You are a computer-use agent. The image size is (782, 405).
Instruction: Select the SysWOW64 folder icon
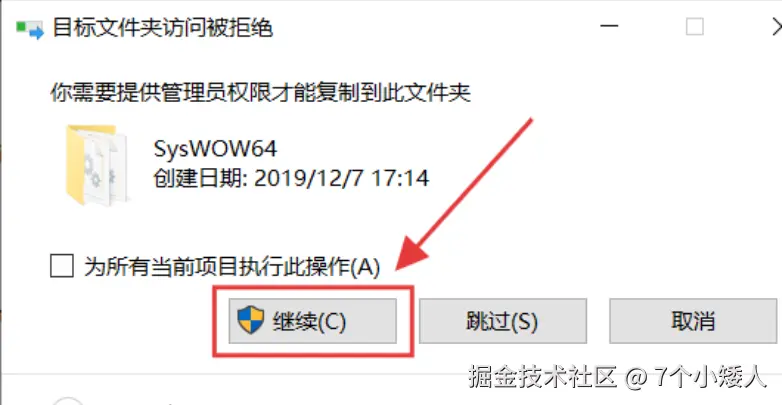point(96,165)
